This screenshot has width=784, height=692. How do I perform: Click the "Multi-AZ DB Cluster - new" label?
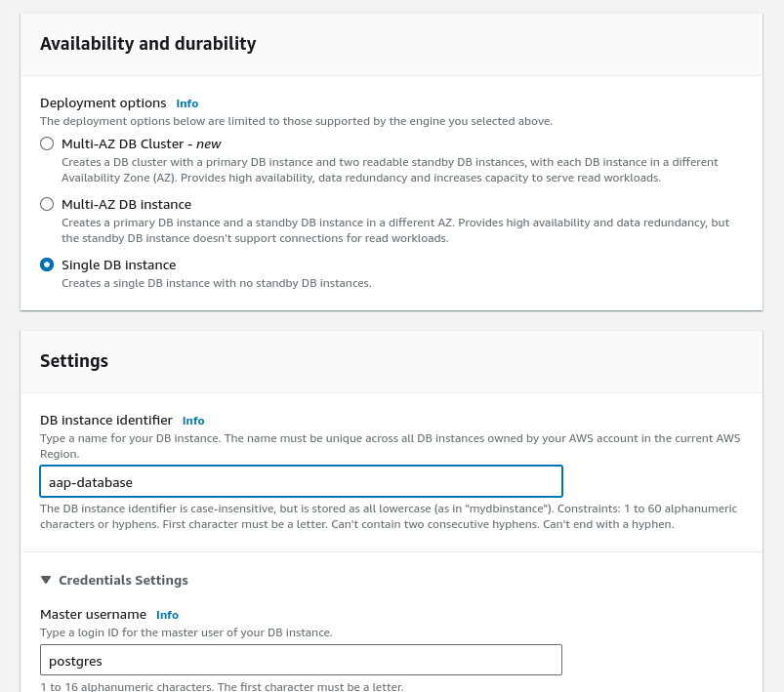pos(141,144)
